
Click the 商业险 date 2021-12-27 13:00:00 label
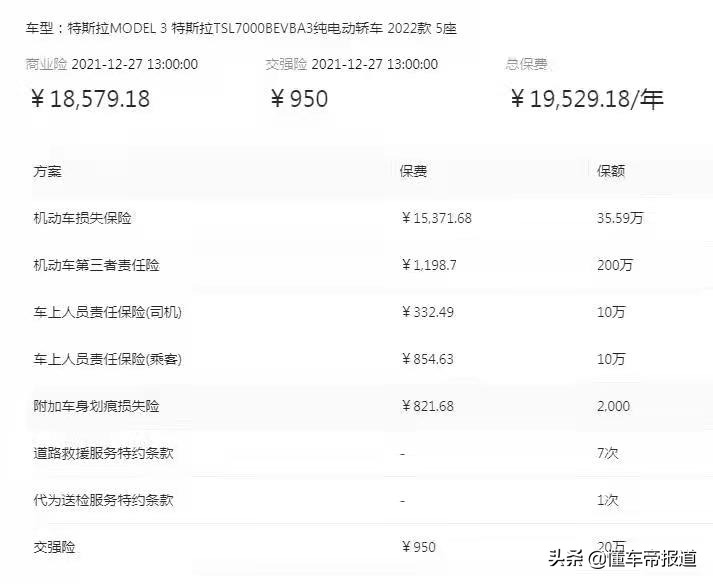coord(112,64)
